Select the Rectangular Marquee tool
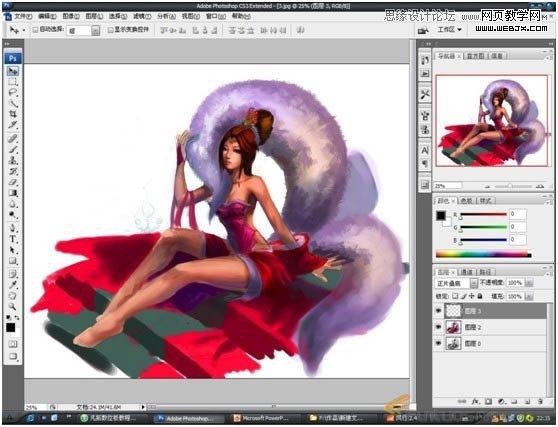The image size is (558, 427). coord(13,82)
